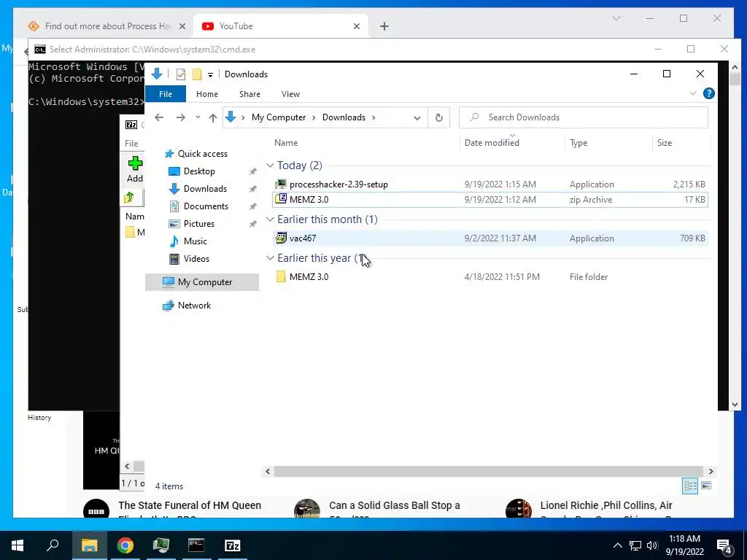Switch to details view layout icon
747x560 pixels.
(690, 486)
